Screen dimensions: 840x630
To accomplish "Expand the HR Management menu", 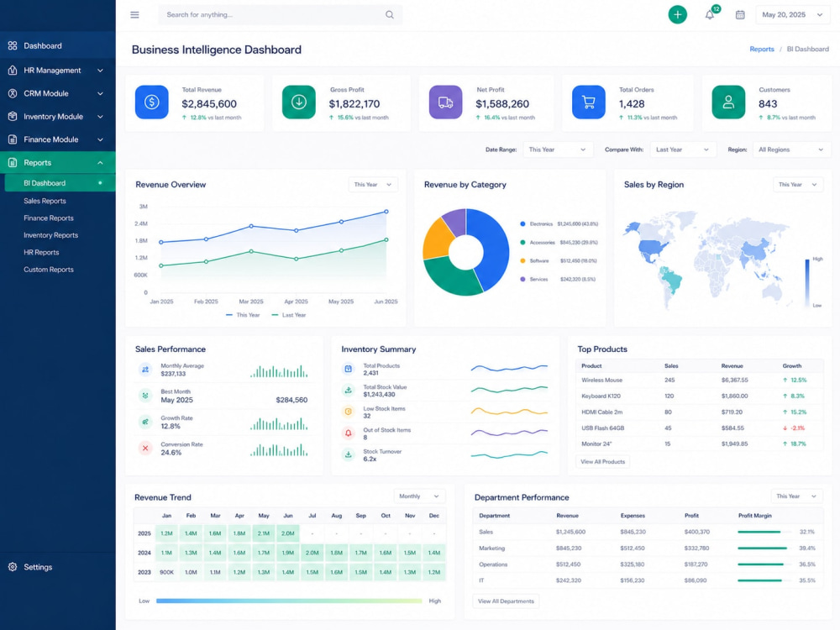I will pyautogui.click(x=100, y=71).
